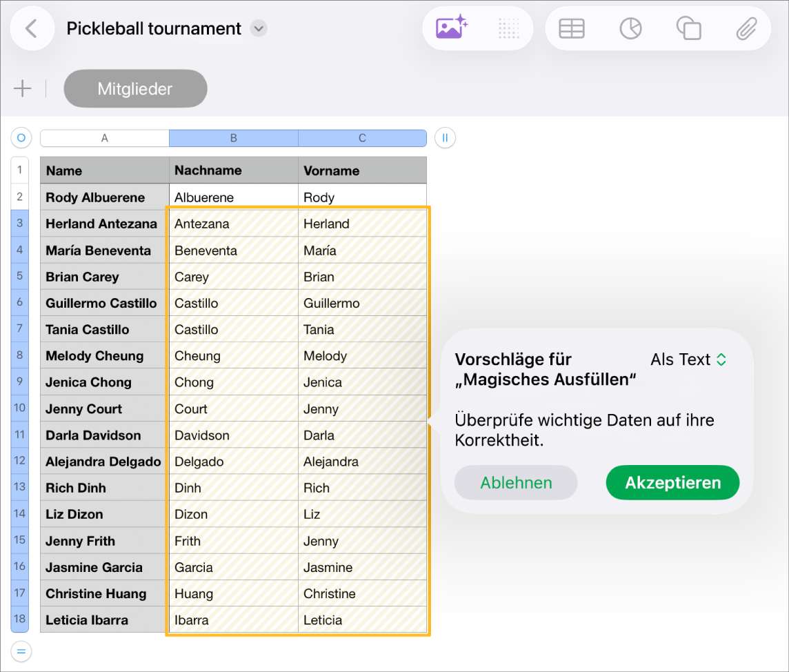Select the Tania cell in Vorname column
The width and height of the screenshot is (789, 672).
coord(362,329)
